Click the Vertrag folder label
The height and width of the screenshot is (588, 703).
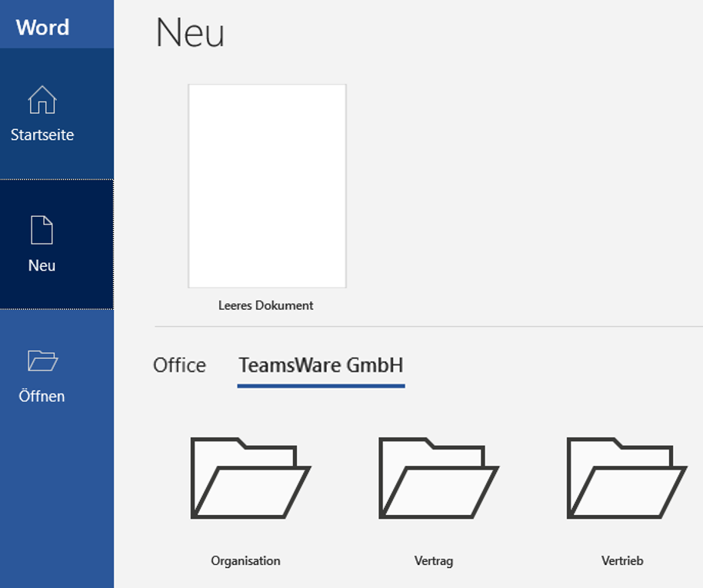coord(434,560)
